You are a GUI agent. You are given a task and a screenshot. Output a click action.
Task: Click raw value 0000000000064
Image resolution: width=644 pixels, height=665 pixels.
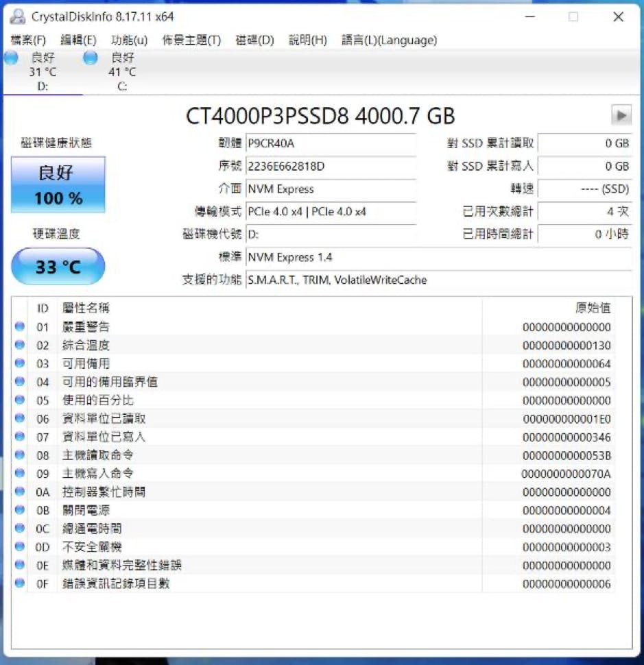click(567, 364)
